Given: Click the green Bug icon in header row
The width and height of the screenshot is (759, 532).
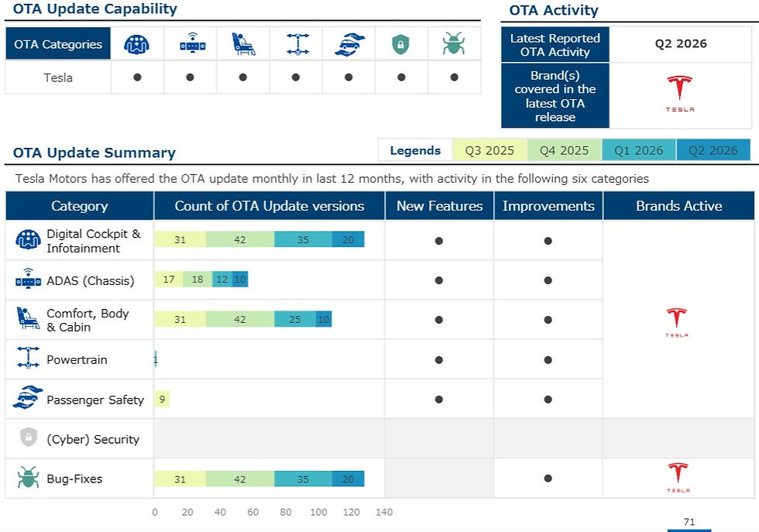Looking at the screenshot, I should (454, 43).
